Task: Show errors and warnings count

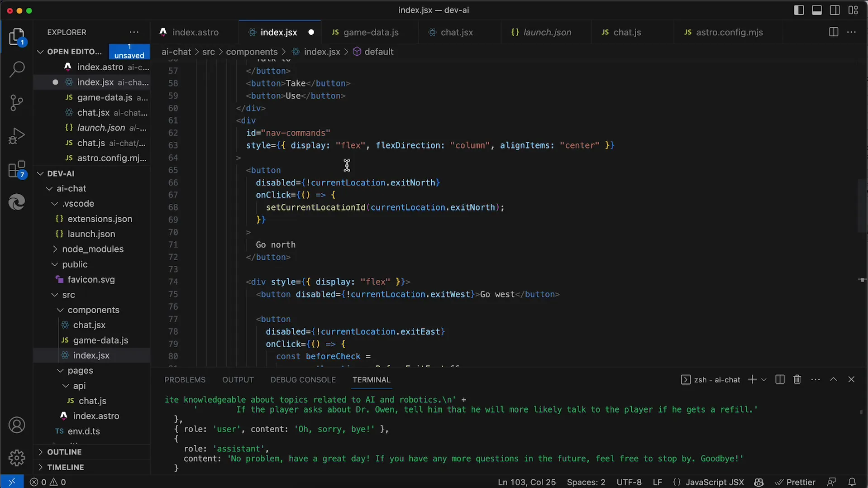Action: click(48, 482)
